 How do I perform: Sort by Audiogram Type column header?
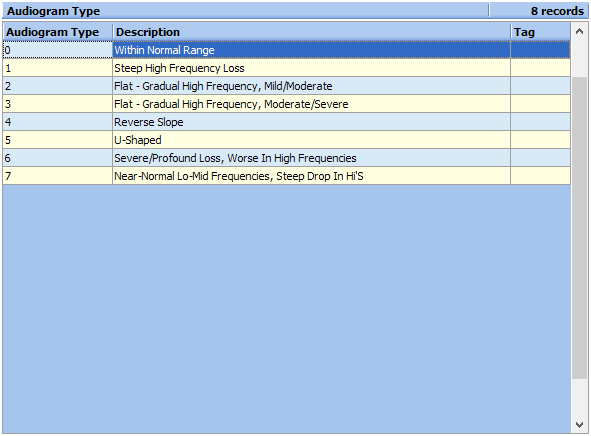[58, 32]
